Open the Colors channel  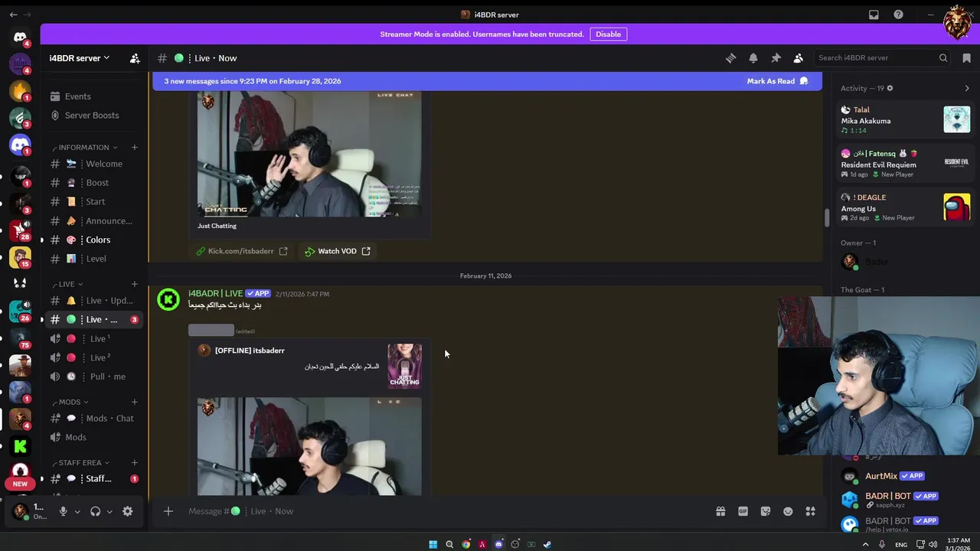[94, 240]
